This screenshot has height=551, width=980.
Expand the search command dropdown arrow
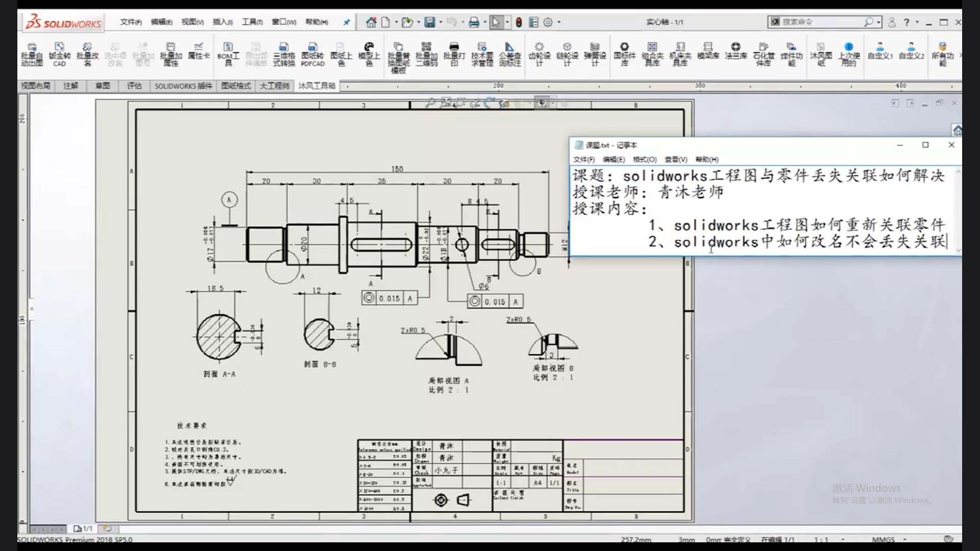878,22
